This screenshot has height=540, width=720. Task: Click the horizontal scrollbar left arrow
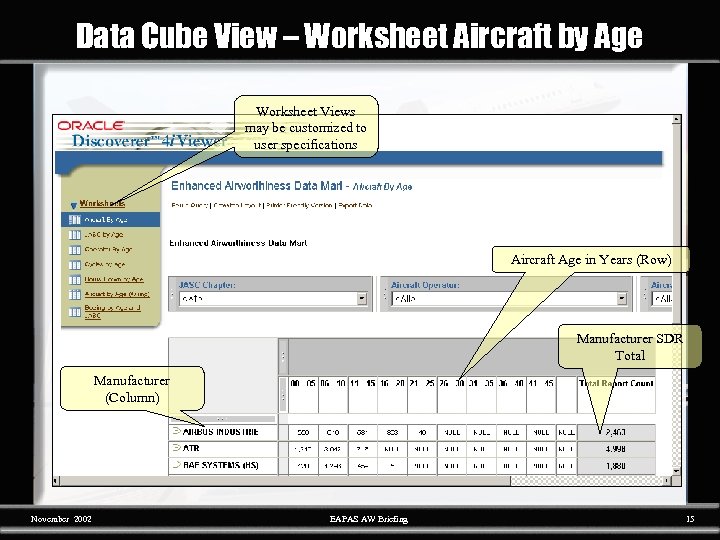[56, 481]
